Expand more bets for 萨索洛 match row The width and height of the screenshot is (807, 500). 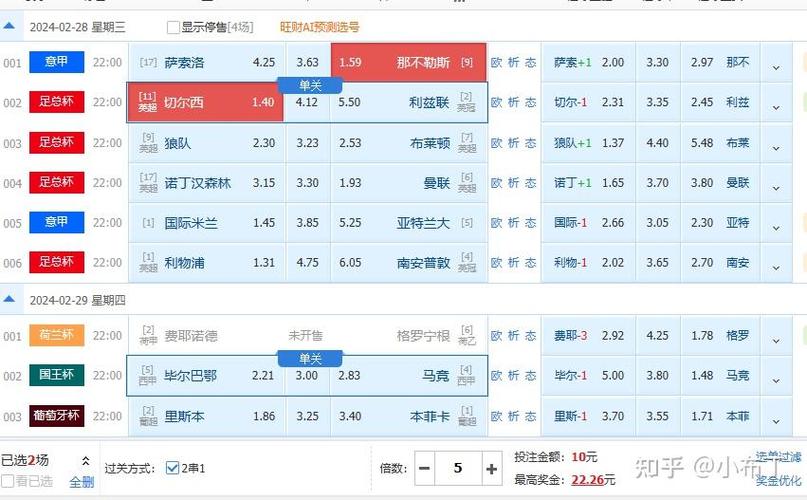click(x=776, y=63)
